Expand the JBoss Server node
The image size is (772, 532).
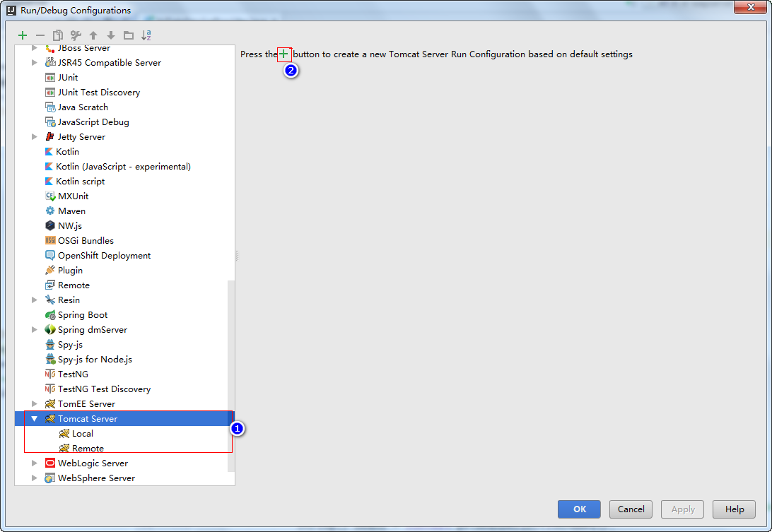click(34, 48)
